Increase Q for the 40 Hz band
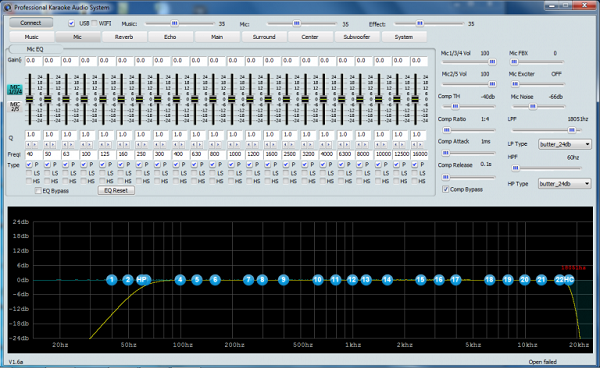 pyautogui.click(x=34, y=145)
